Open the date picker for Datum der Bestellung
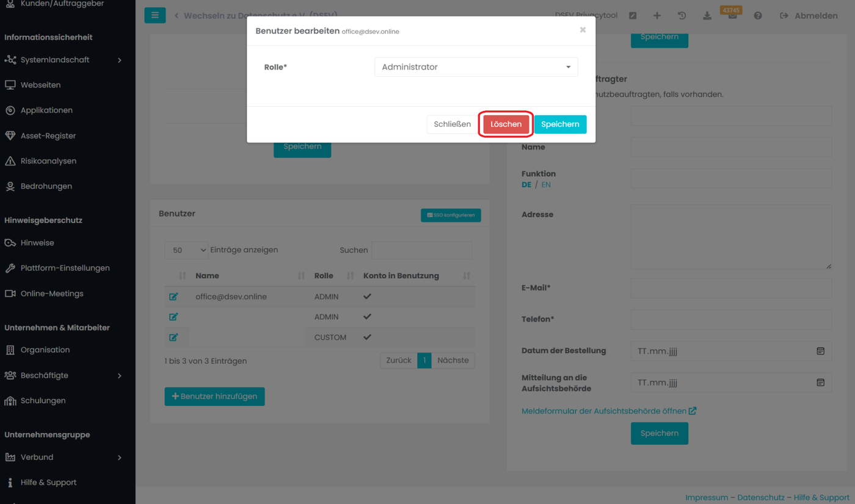This screenshot has height=504, width=855. click(820, 351)
